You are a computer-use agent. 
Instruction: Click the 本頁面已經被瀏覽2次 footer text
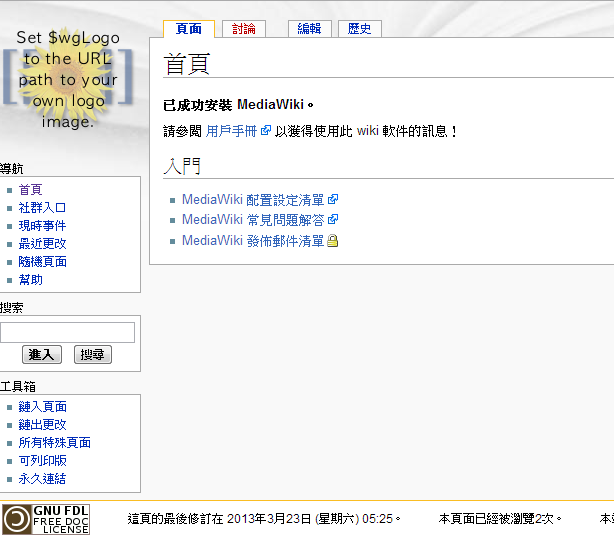pos(500,519)
